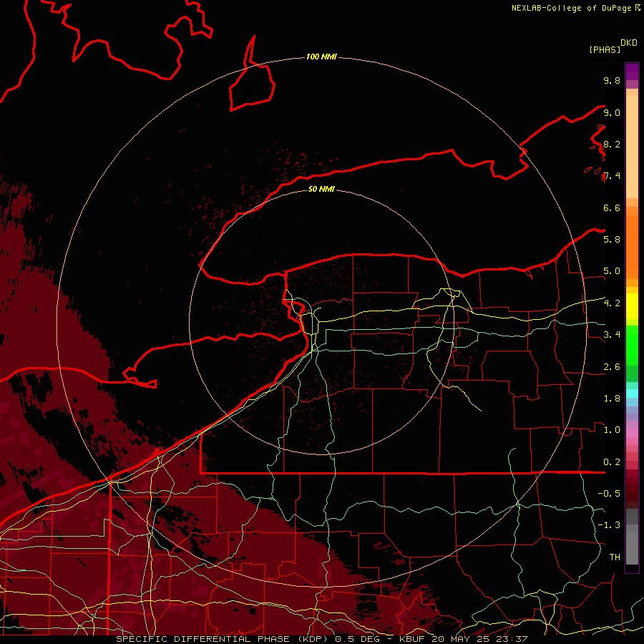The height and width of the screenshot is (644, 644).
Task: Click the -1.3 value on the color scale
Action: pyautogui.click(x=609, y=525)
